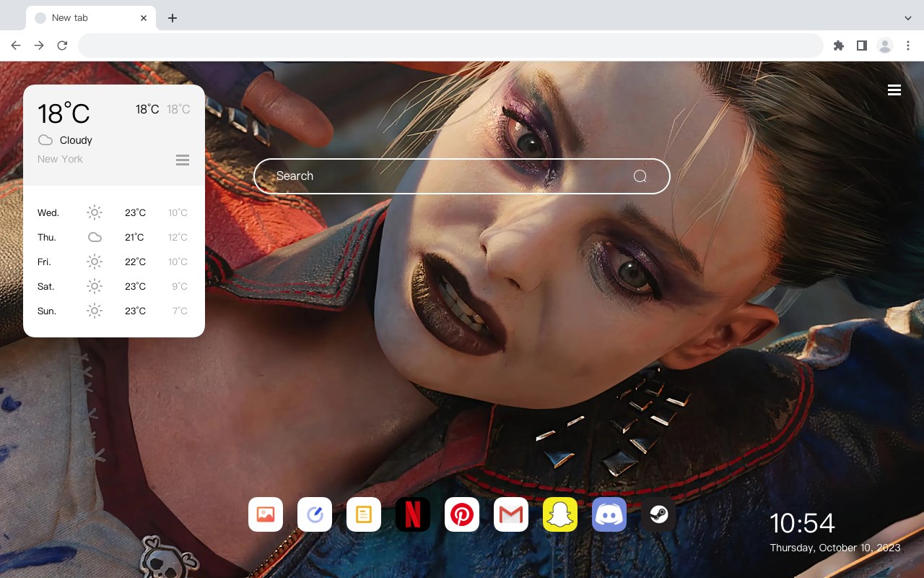Screen dimensions: 924x578
Task: Reload the current page
Action: click(x=62, y=46)
